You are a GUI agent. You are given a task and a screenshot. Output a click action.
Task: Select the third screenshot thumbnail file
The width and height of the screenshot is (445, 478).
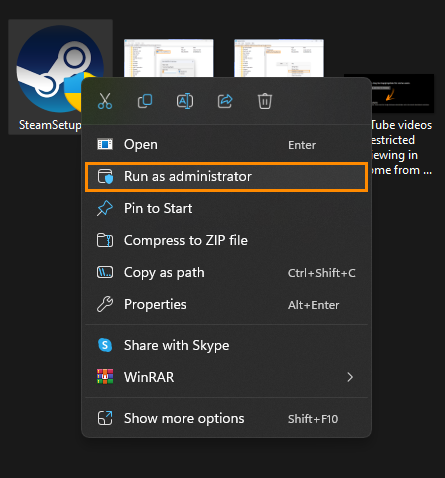coord(279,58)
